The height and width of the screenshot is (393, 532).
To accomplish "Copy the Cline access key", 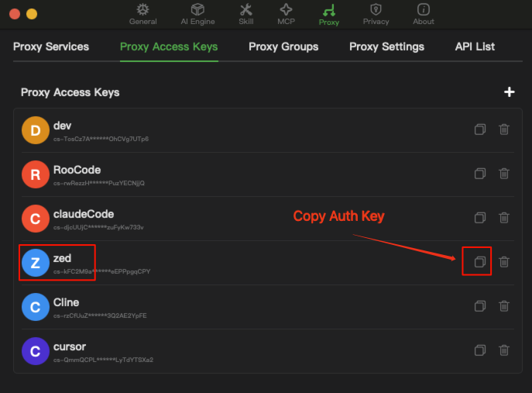I will 480,306.
